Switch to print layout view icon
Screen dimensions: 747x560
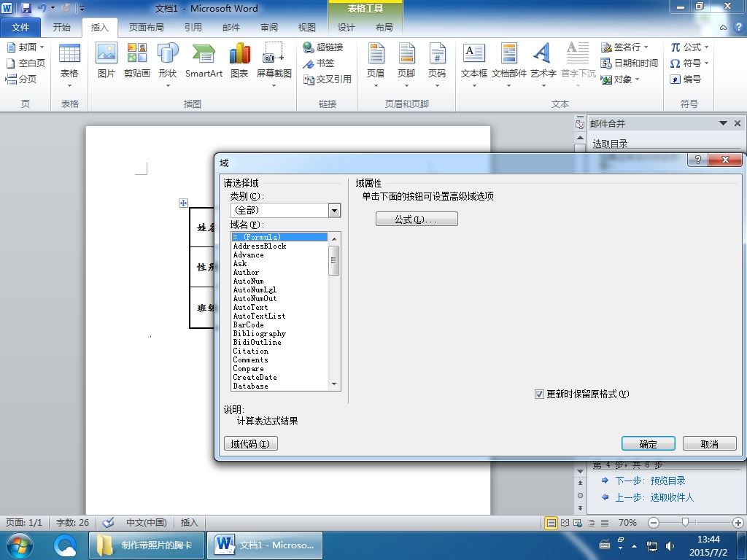[x=551, y=523]
